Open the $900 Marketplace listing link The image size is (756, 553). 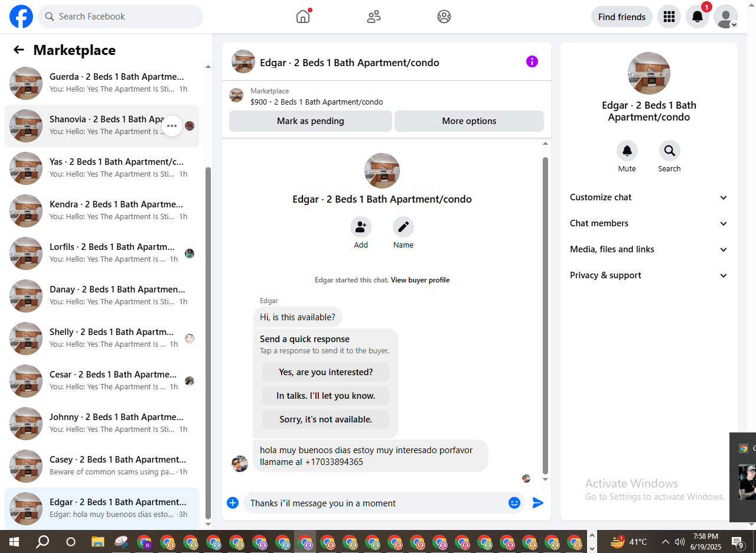pos(317,102)
